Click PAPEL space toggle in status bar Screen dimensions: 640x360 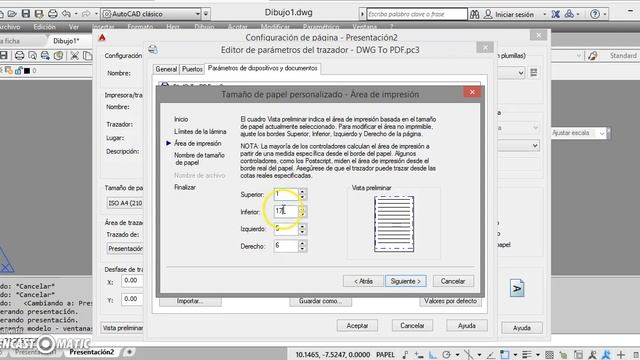click(385, 355)
